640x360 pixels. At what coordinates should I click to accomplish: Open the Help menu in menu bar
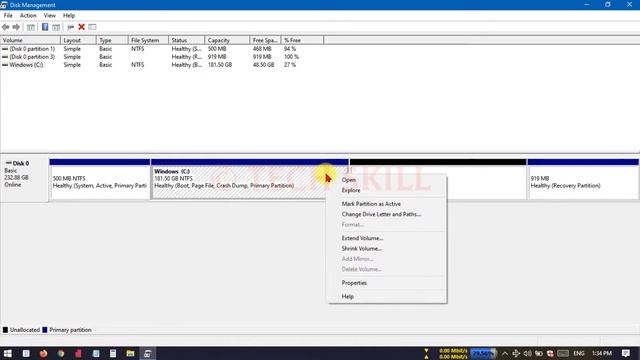pos(69,16)
